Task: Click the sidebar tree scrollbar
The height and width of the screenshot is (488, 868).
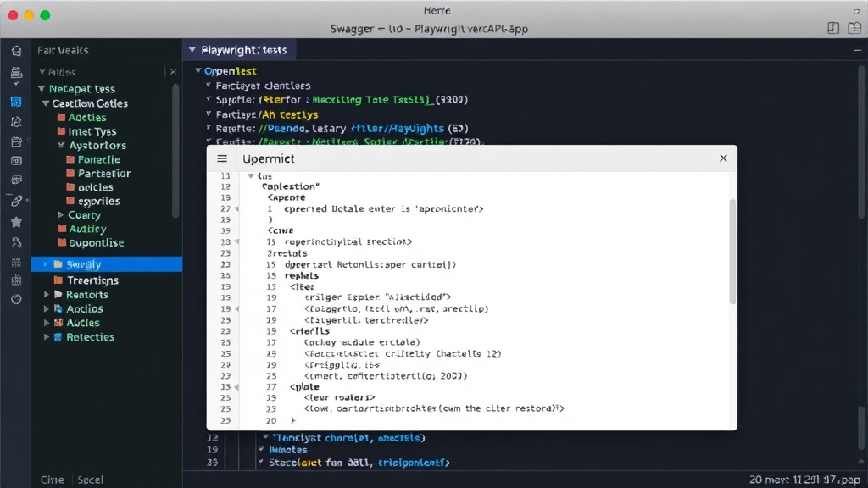Action: 175,151
